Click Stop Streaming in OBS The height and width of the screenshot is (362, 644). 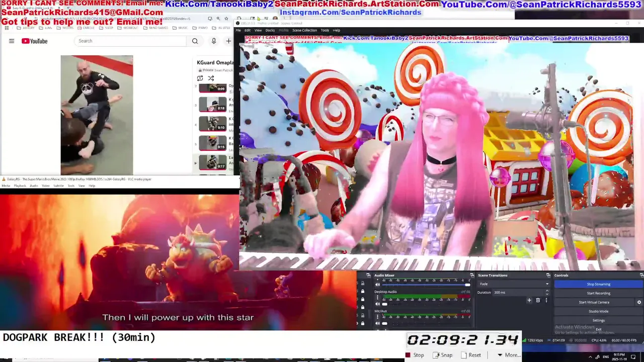click(x=598, y=284)
